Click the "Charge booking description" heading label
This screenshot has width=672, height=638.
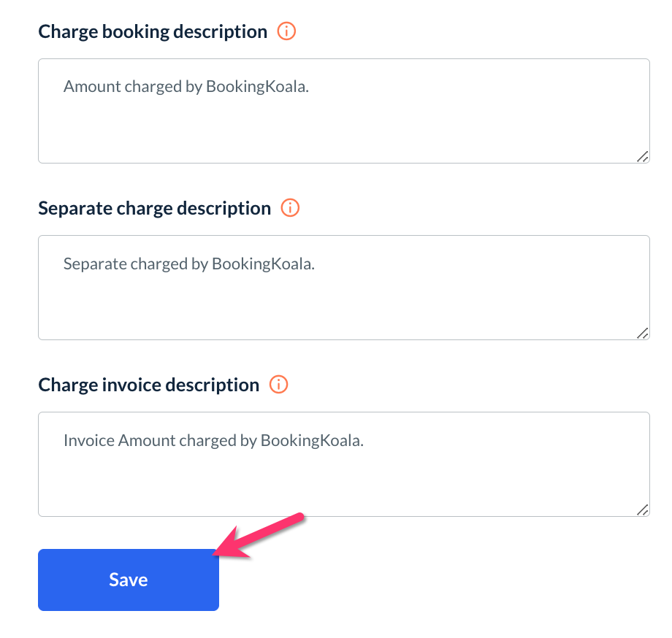pyautogui.click(x=153, y=31)
